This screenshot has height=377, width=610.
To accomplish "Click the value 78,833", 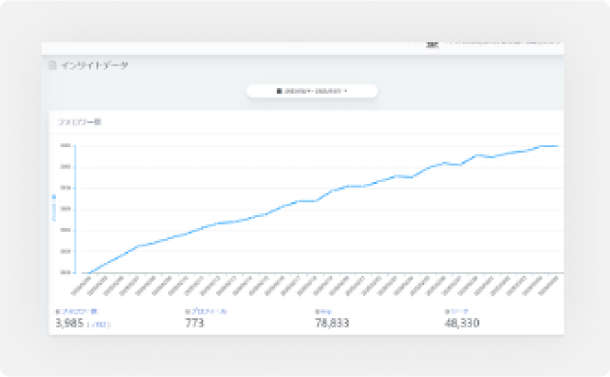I will coord(332,323).
